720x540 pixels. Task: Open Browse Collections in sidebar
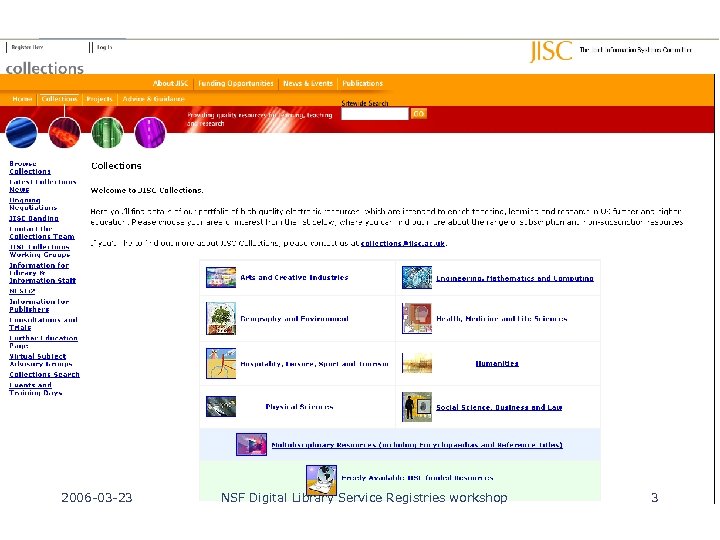(x=30, y=167)
